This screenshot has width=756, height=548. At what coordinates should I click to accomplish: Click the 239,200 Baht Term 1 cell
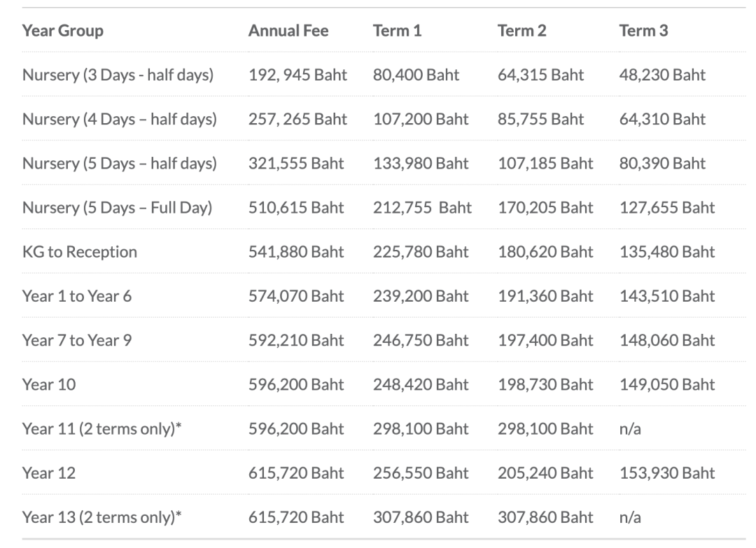[x=421, y=296]
